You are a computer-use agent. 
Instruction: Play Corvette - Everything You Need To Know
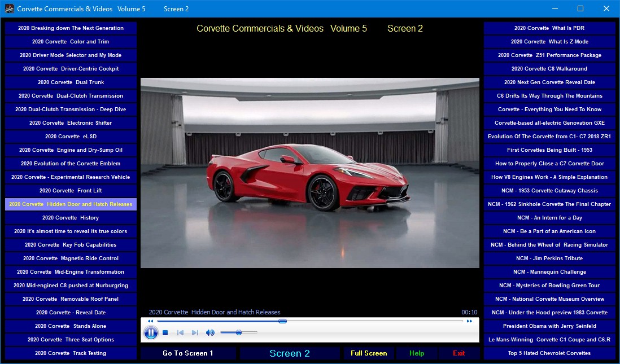[x=549, y=109]
